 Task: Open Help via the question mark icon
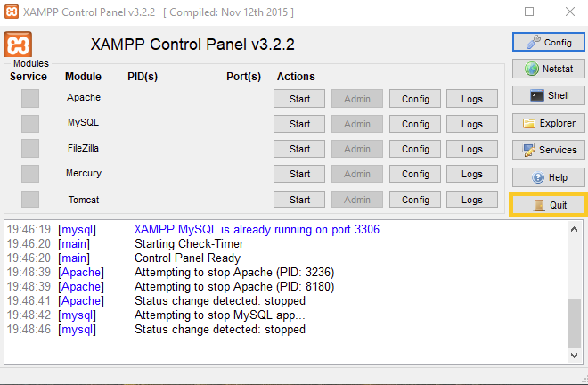click(538, 177)
